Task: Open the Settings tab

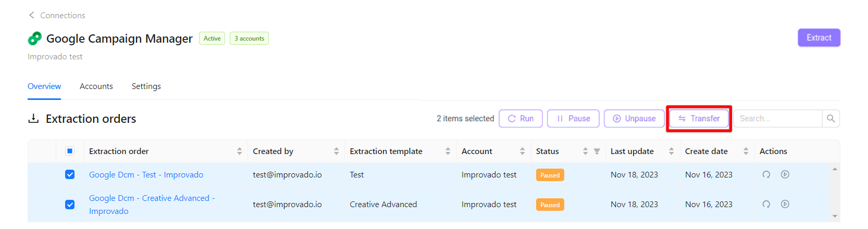Action: tap(146, 86)
